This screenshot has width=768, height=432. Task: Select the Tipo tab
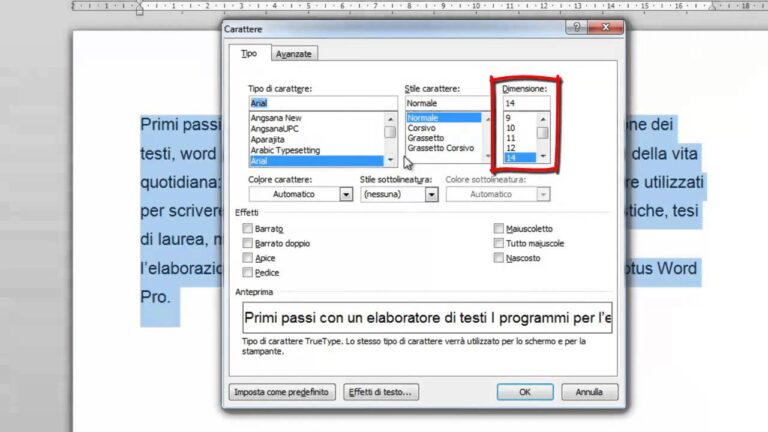[x=249, y=53]
